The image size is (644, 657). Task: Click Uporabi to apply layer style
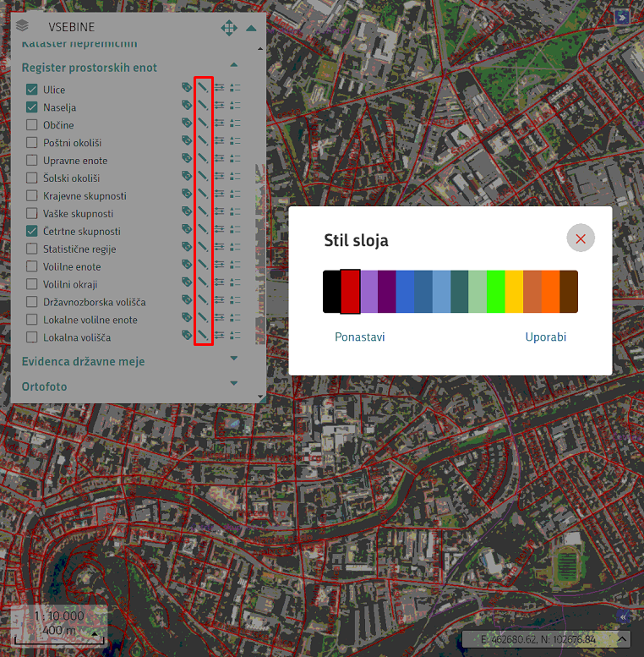546,337
